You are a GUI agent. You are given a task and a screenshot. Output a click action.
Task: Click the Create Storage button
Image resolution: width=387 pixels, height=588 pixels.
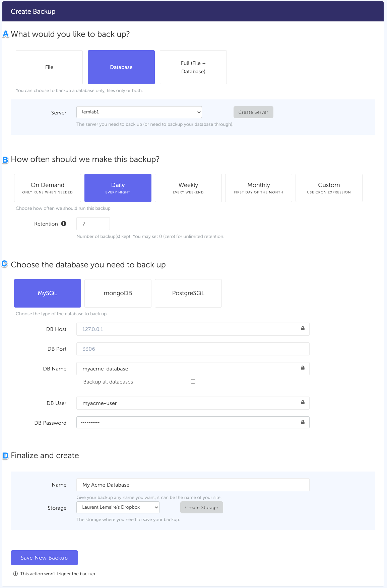201,507
